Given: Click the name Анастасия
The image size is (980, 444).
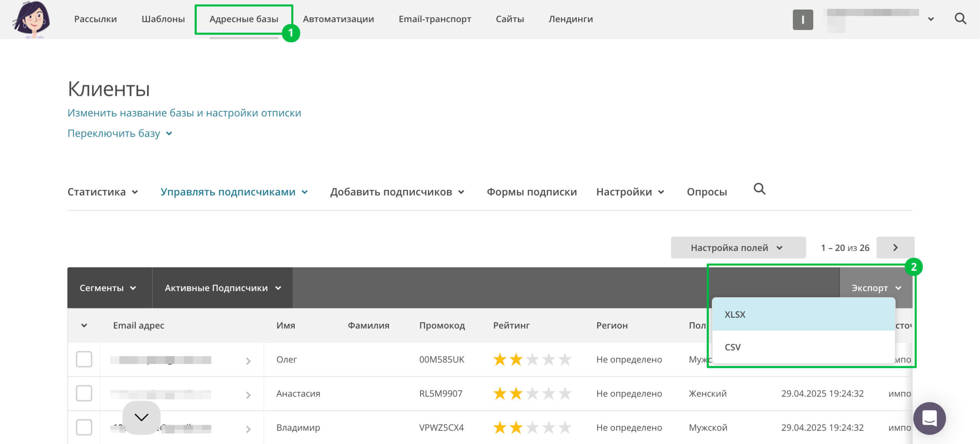Looking at the screenshot, I should pyautogui.click(x=298, y=393).
